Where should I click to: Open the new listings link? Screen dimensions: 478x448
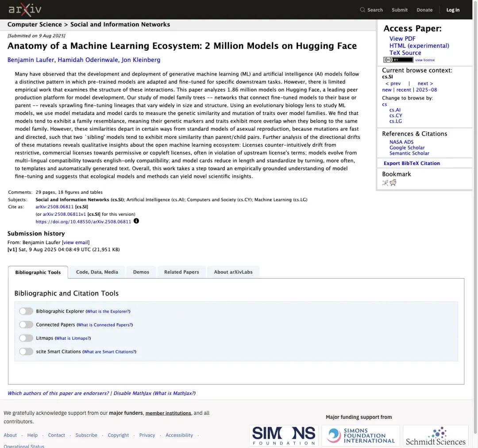[386, 90]
